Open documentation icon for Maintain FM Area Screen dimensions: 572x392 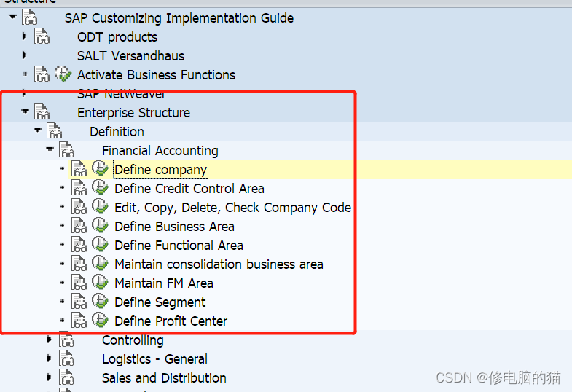79,283
